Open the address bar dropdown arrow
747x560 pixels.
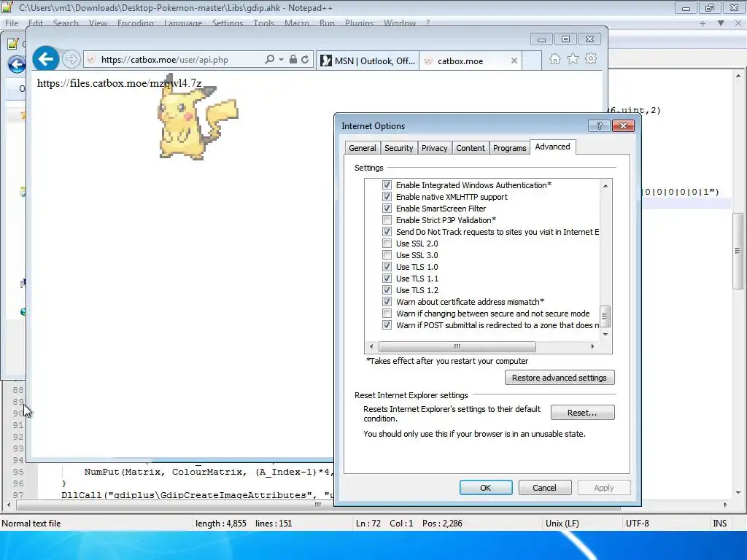tap(281, 60)
